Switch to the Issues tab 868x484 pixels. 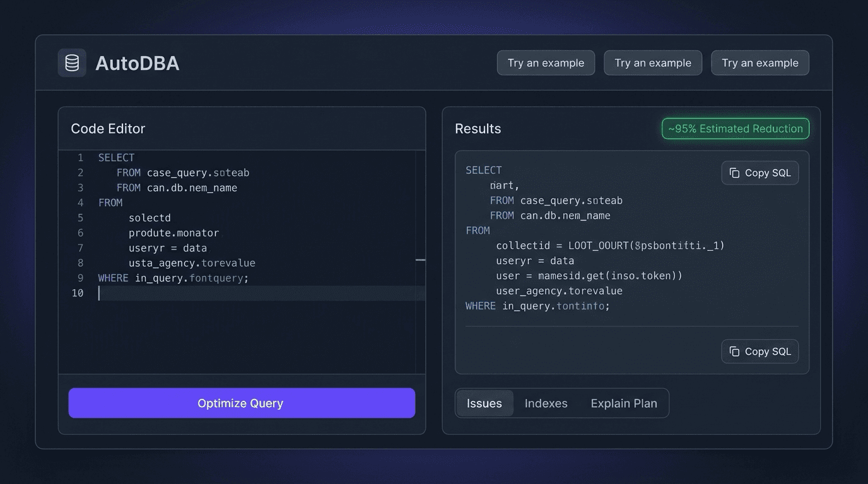[x=484, y=403]
